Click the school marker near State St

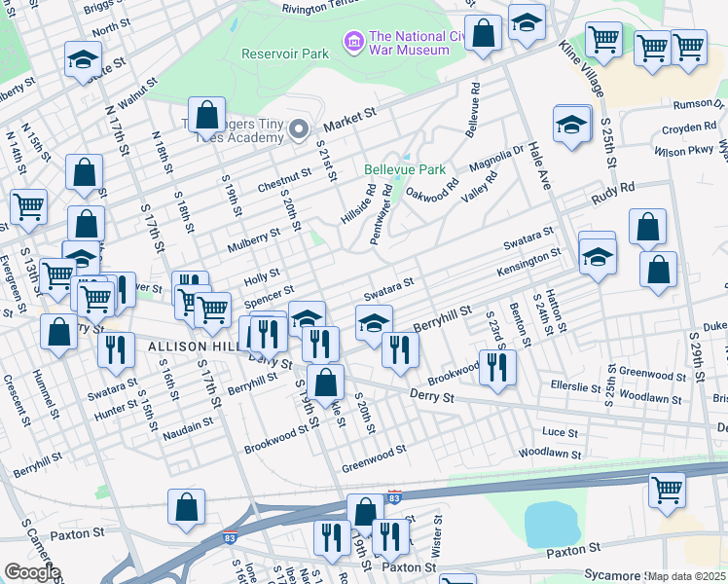83,61
